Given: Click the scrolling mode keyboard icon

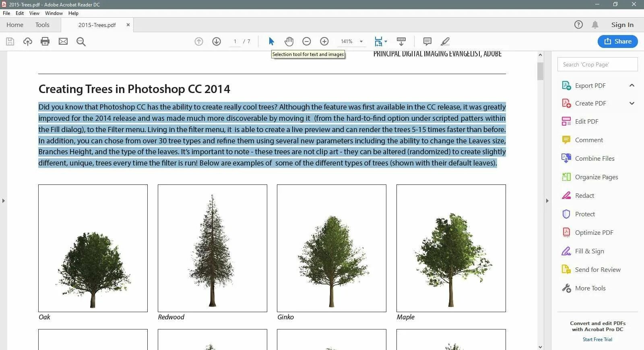Looking at the screenshot, I should pyautogui.click(x=401, y=41).
